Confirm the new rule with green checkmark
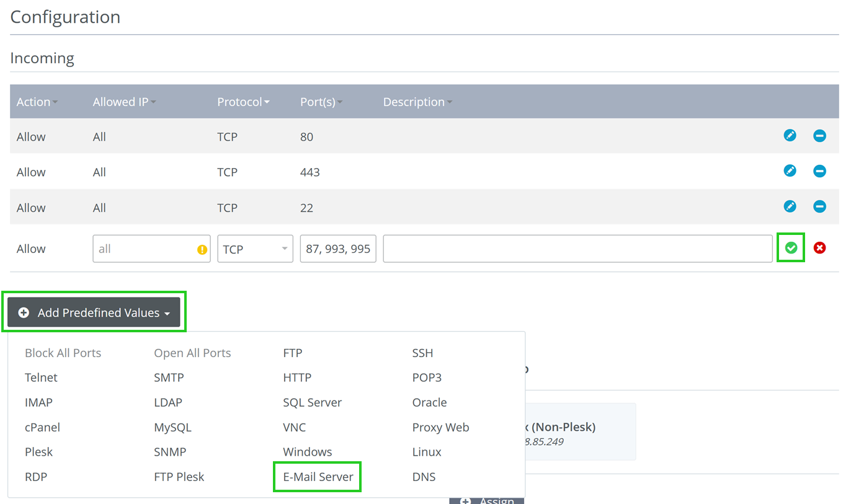851x504 pixels. (791, 247)
